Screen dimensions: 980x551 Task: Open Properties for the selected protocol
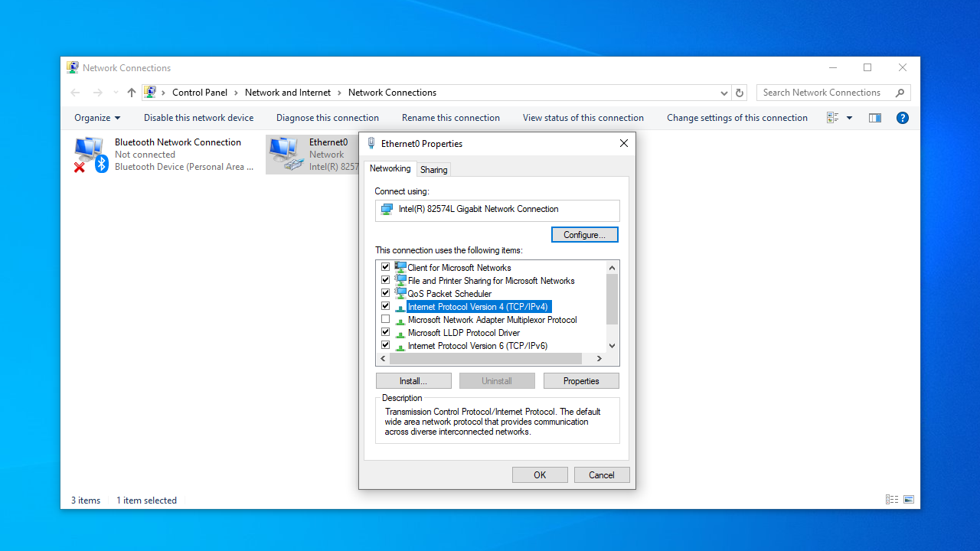[x=580, y=381]
